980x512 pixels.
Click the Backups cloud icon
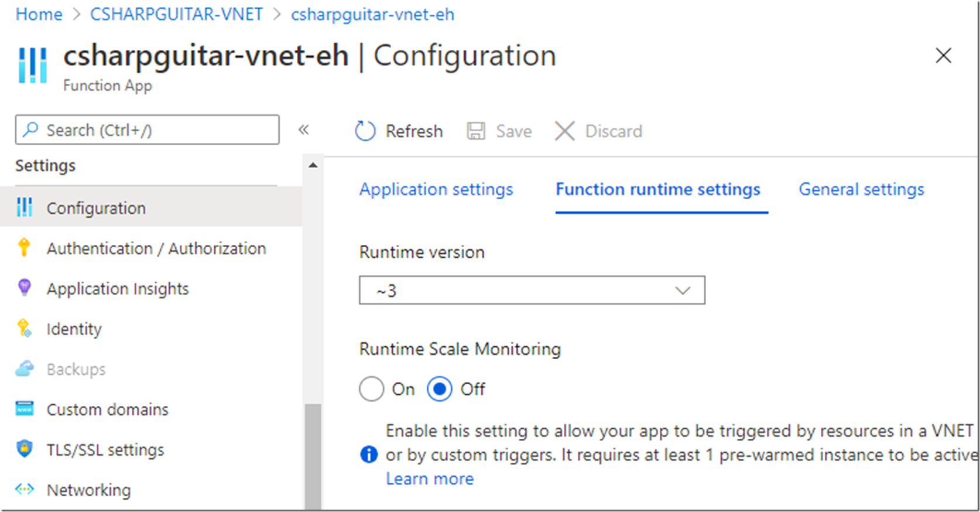[x=25, y=368]
